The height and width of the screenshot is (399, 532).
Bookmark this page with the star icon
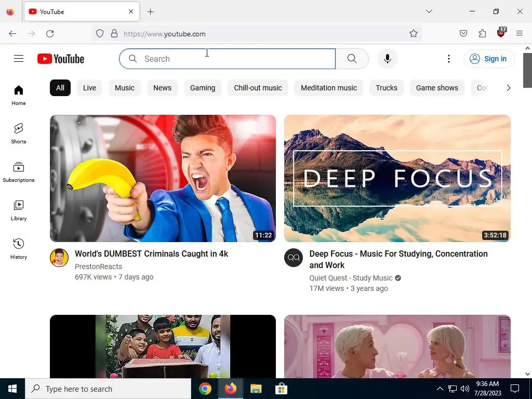pos(413,34)
